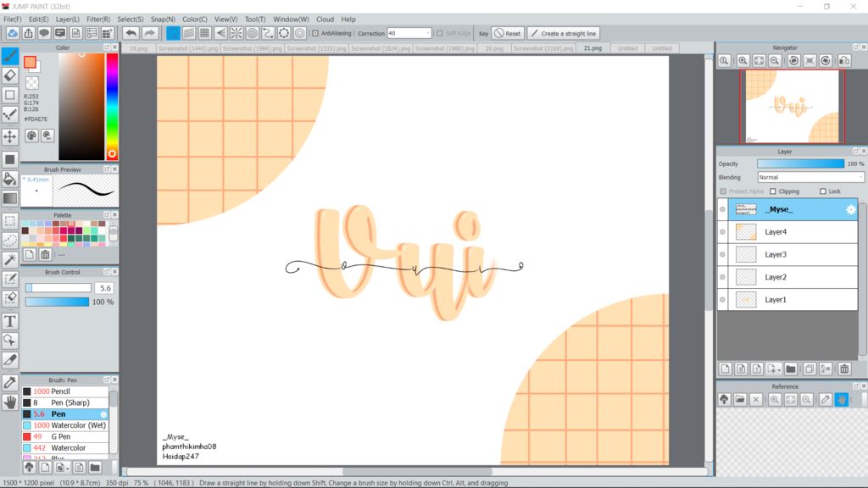Toggle the Soft Edge checkbox

440,33
